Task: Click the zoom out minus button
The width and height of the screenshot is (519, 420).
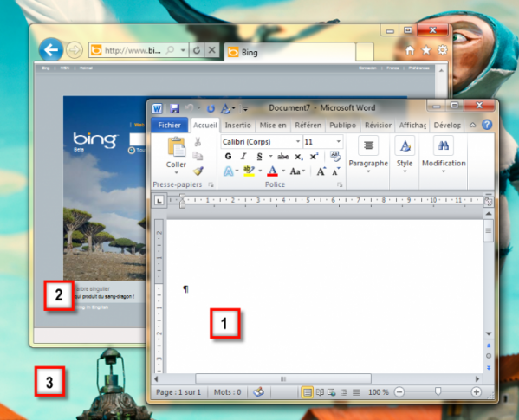Action: 399,392
